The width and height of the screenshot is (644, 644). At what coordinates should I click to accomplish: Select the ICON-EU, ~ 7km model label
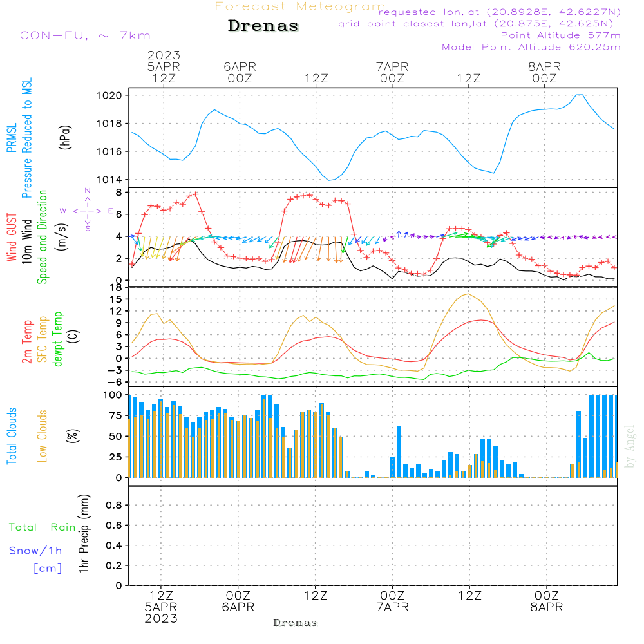point(83,35)
